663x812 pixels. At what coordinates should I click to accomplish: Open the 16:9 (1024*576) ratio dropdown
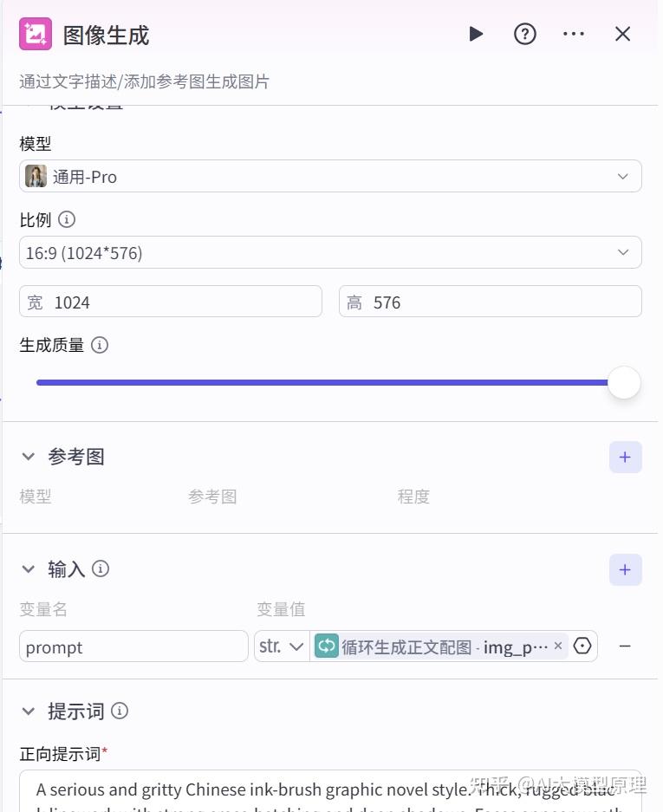tap(330, 252)
